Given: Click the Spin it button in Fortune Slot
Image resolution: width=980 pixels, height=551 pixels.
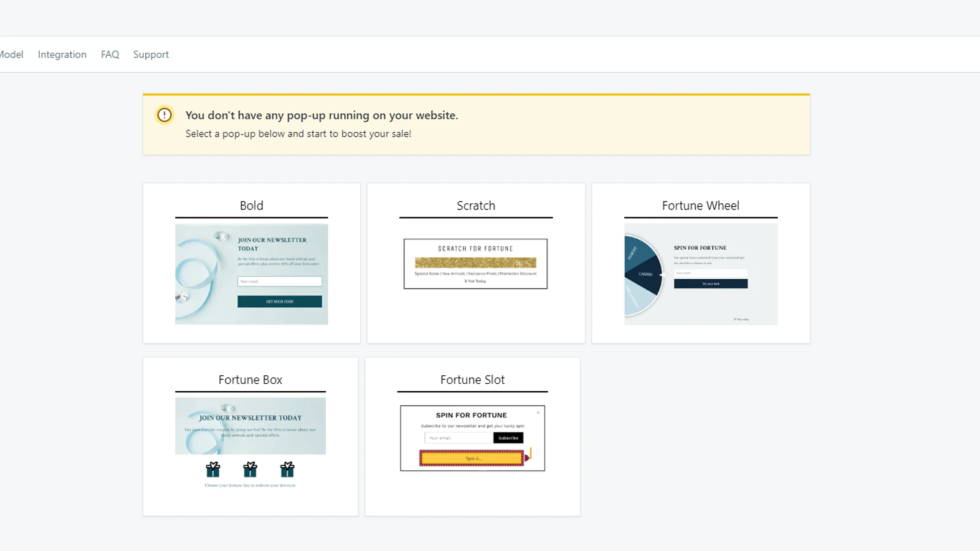Looking at the screenshot, I should point(472,458).
